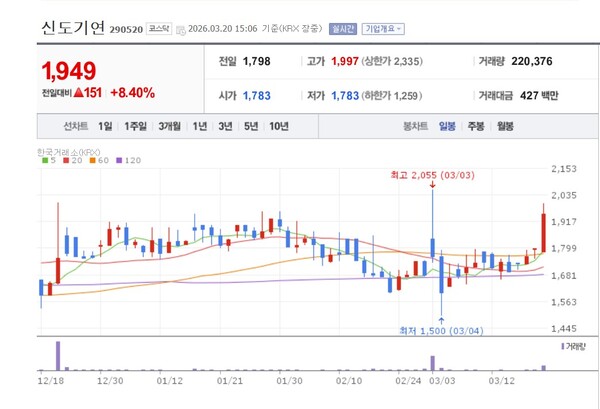Screen dimensions: 600x409
Task: Select the 3개월 chart range
Action: 170,126
